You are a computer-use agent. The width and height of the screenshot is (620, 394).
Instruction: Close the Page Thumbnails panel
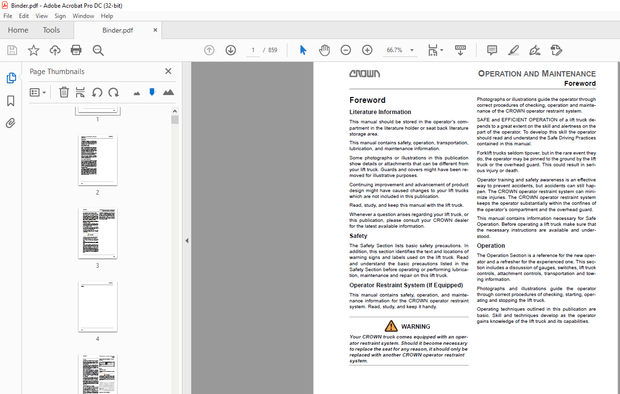168,71
